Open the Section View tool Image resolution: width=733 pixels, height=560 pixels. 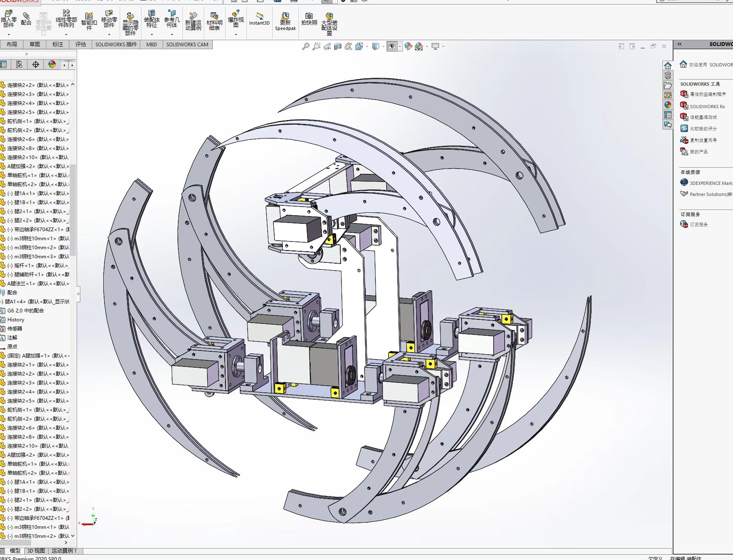tap(338, 47)
